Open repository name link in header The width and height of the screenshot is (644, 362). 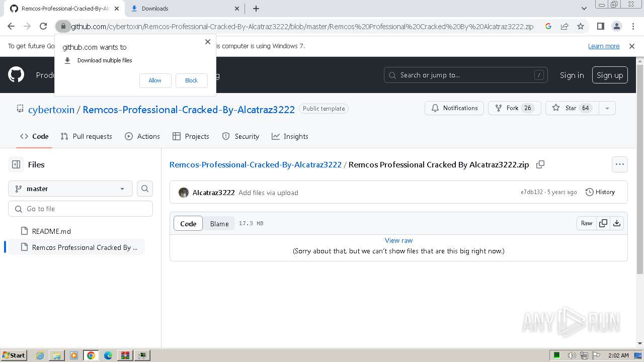[189, 110]
